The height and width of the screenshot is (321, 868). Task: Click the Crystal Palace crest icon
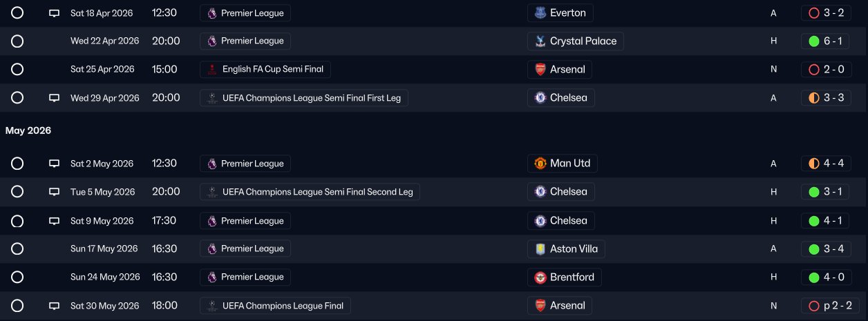[x=540, y=41]
